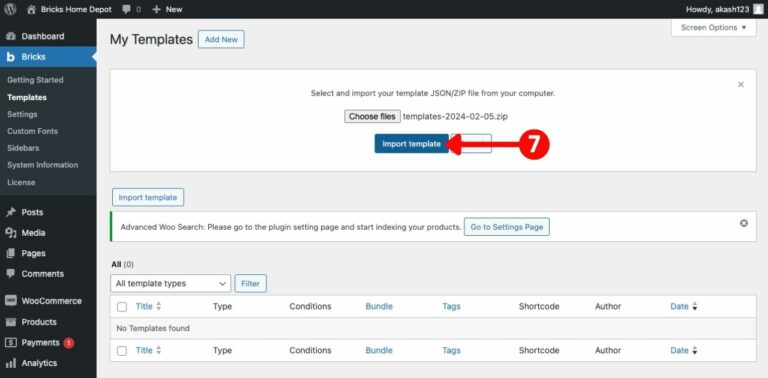Viewport: 768px width, 378px height.
Task: Click the Go to Settings Page button
Action: tap(506, 227)
